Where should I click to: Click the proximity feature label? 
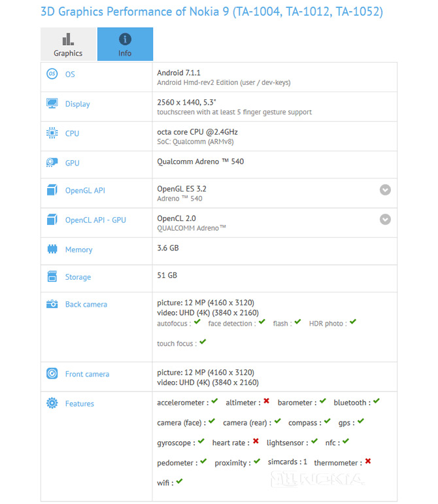pyautogui.click(x=233, y=463)
